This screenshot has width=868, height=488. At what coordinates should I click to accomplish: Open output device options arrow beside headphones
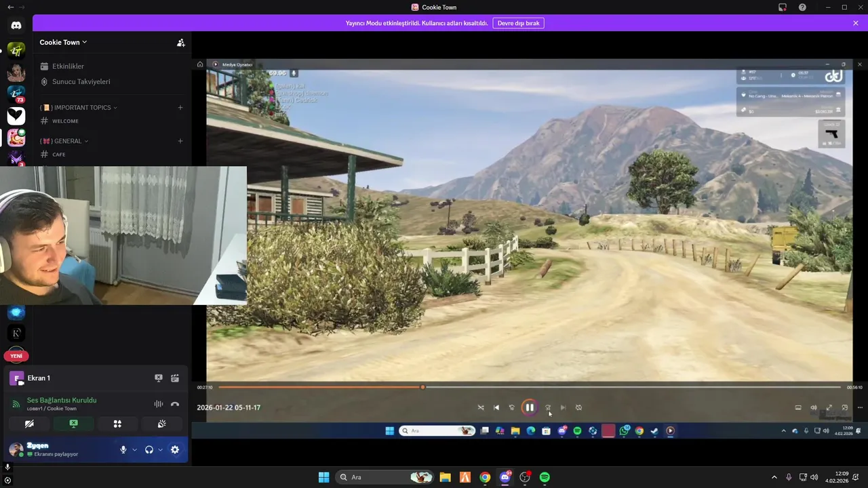point(160,449)
